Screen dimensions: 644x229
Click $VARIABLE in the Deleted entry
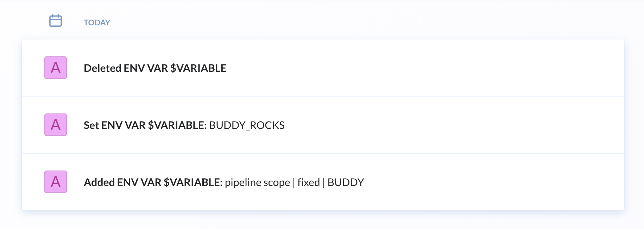[198, 68]
